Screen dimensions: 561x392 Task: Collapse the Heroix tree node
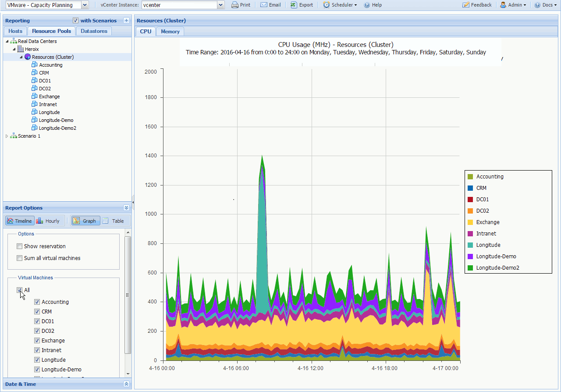pyautogui.click(x=14, y=49)
